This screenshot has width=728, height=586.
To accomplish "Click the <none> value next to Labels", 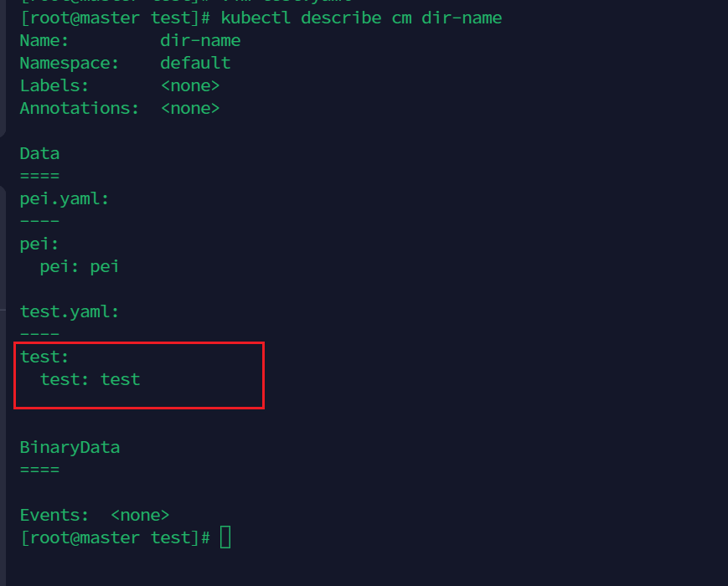I will coord(190,85).
